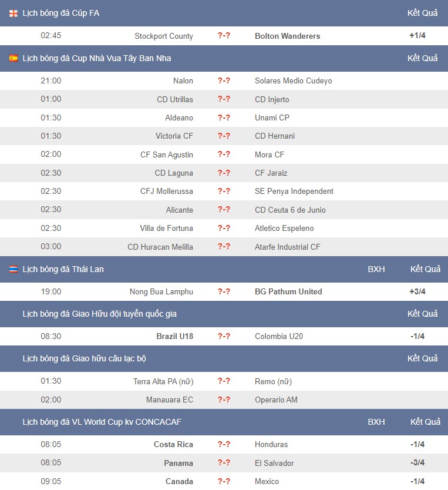Select the Canada team name
The height and width of the screenshot is (490, 448).
click(179, 481)
